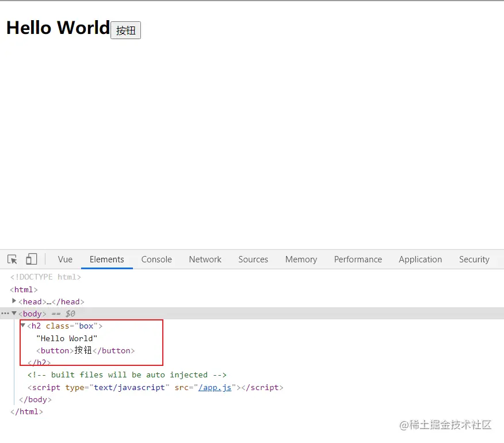504x443 pixels.
Task: Open the Vue devtools tab
Action: [x=65, y=259]
